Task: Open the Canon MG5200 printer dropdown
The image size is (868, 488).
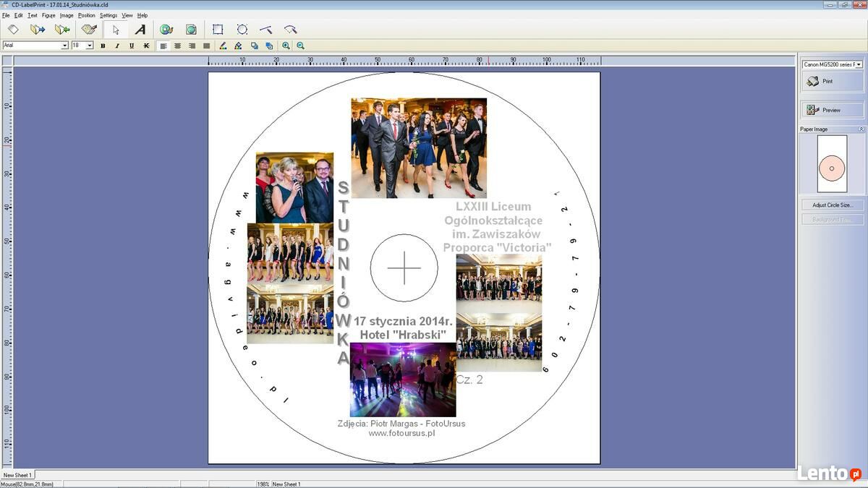Action: pos(858,64)
